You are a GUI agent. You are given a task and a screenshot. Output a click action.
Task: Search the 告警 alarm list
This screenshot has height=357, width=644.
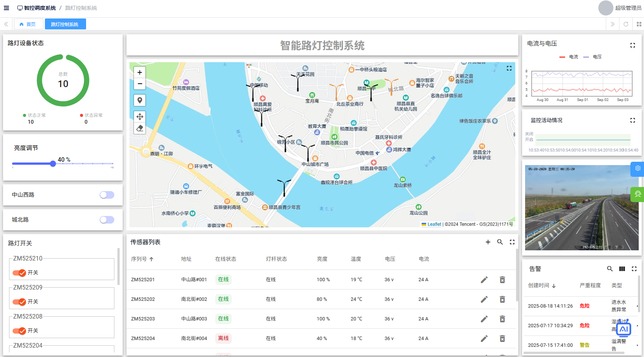pos(610,269)
